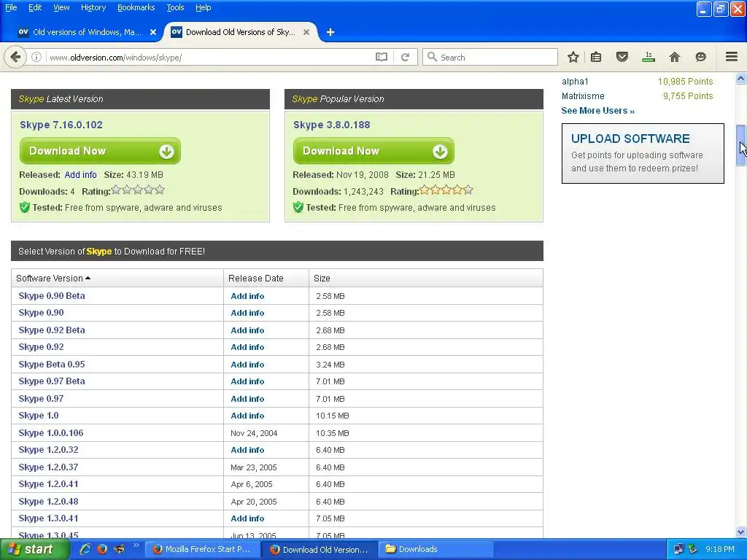Click the Windows Start button
Screen dimensions: 747x560
coord(34,549)
